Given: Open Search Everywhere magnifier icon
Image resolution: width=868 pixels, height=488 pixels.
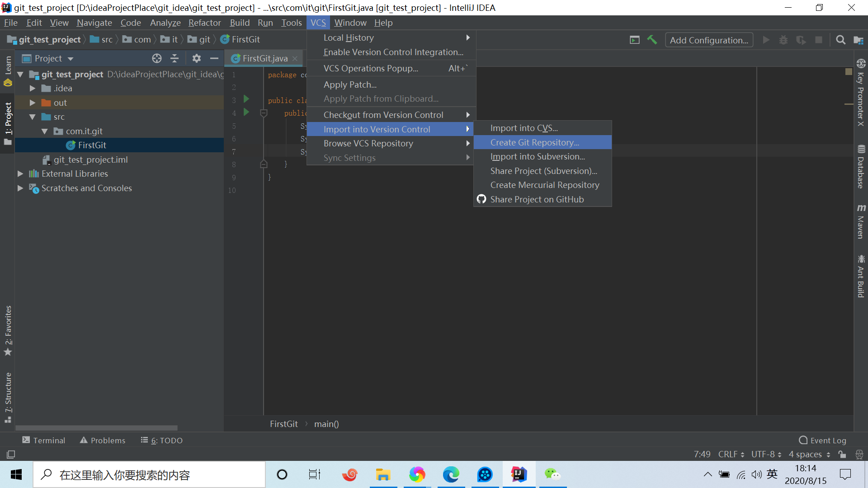Looking at the screenshot, I should pos(840,40).
